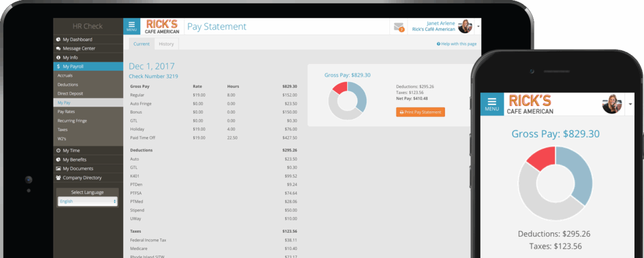The height and width of the screenshot is (258, 644).
Task: Click the Check Number 3219 link
Action: click(x=153, y=76)
